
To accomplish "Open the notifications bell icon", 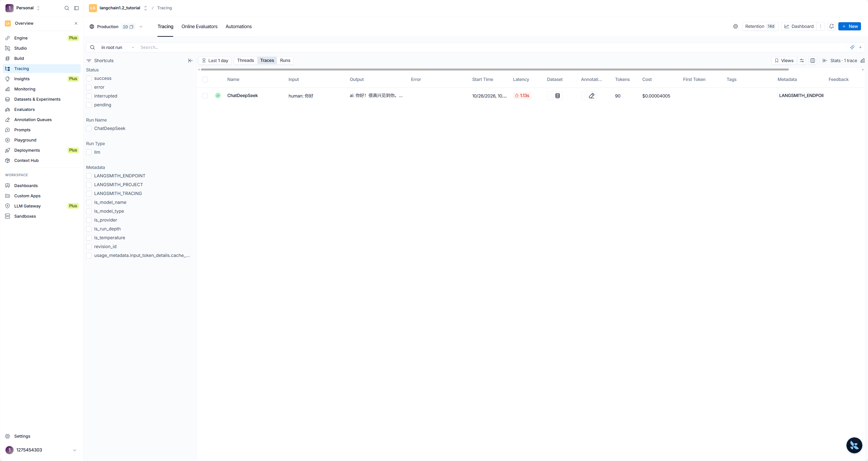I will pos(832,26).
